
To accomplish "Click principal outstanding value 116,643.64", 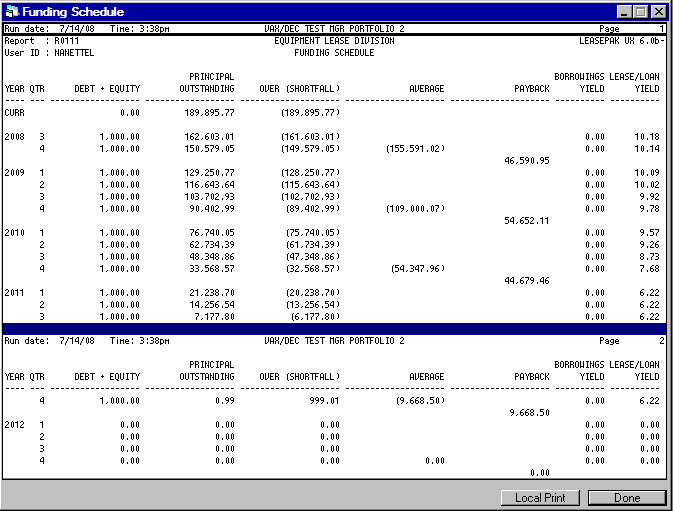I will coord(209,185).
